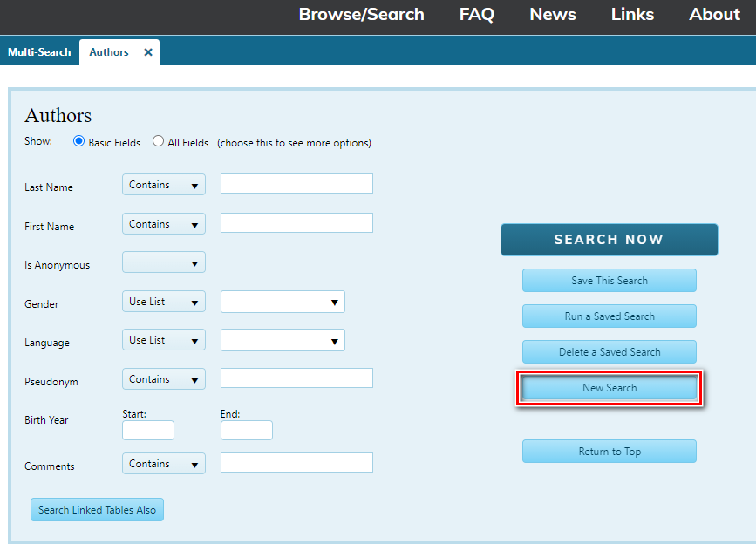Screen dimensions: 756x551
Task: Close the Authors tab
Action: 148,52
